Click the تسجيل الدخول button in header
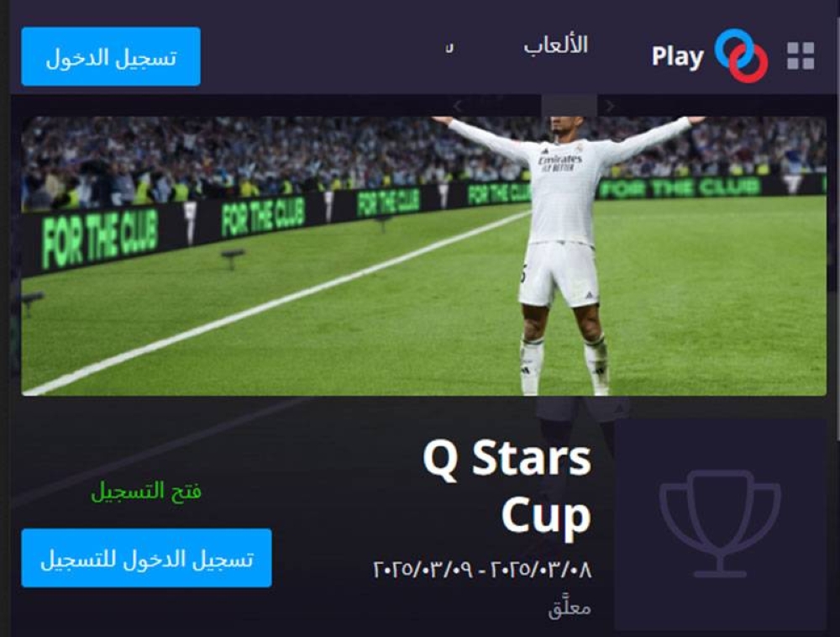 pyautogui.click(x=111, y=57)
